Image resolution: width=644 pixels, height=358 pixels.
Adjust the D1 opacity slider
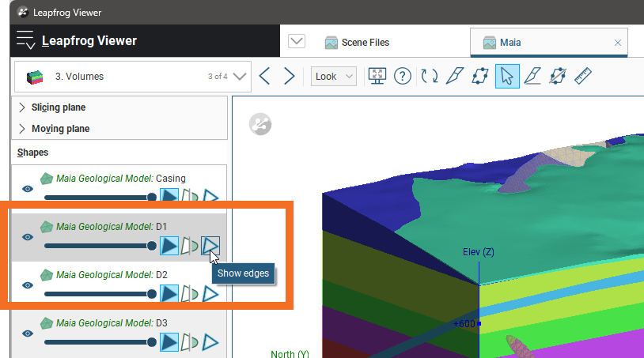pos(100,246)
